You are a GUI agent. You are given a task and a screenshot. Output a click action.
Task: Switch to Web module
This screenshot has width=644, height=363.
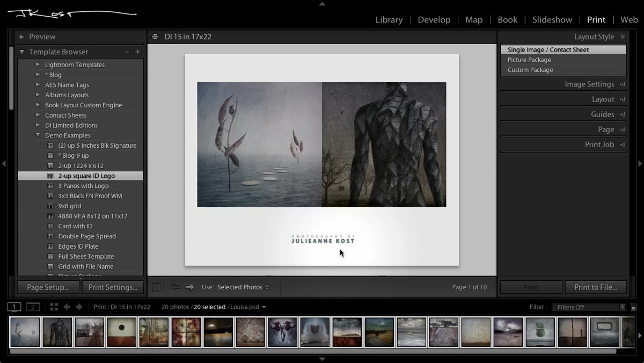(x=629, y=20)
